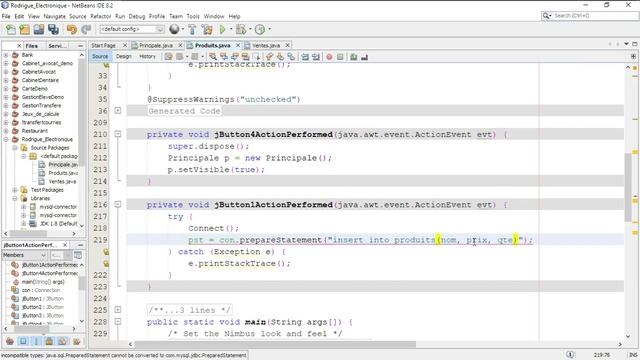Click the web browser globe icon
Screen dimensions: 640x360
(174, 29)
